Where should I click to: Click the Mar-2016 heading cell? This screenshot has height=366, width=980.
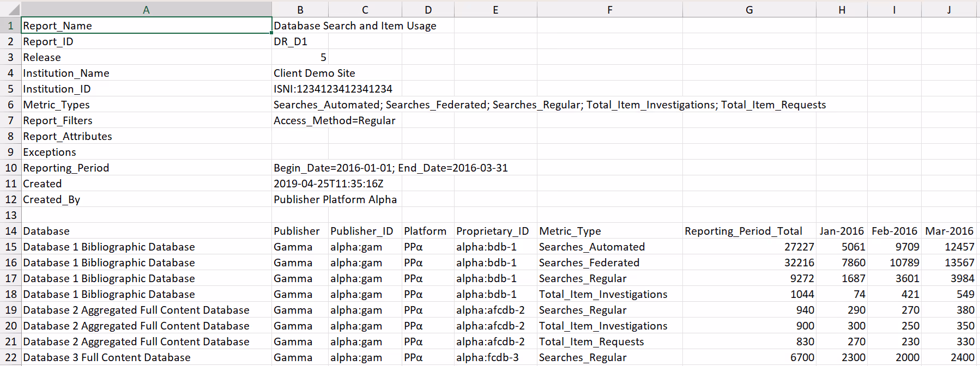(949, 231)
